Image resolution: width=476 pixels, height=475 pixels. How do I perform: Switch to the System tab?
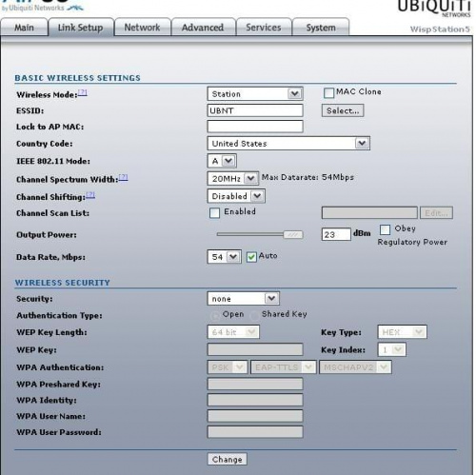click(321, 28)
